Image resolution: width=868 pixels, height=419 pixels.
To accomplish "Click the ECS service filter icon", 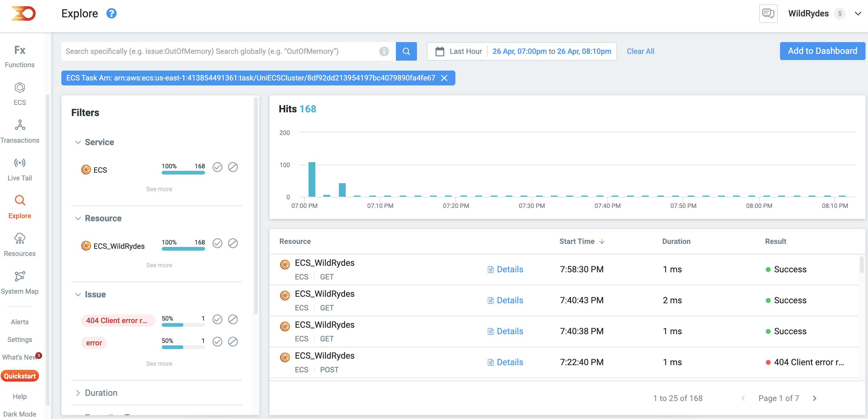I will (86, 170).
